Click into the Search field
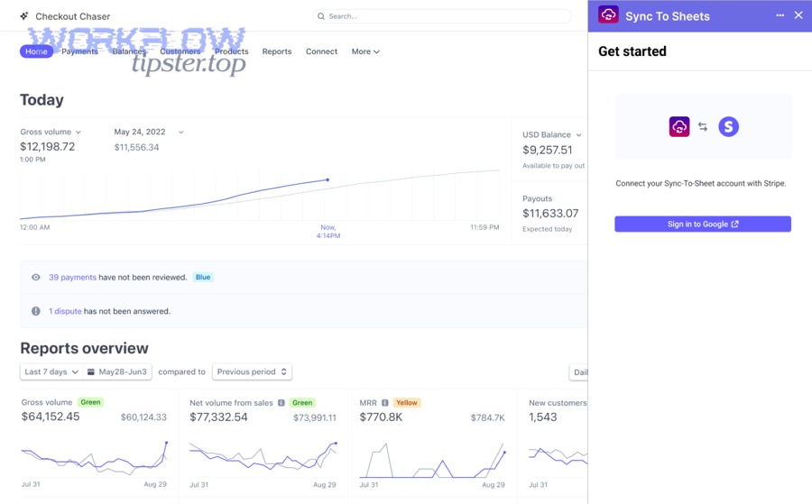 click(442, 16)
